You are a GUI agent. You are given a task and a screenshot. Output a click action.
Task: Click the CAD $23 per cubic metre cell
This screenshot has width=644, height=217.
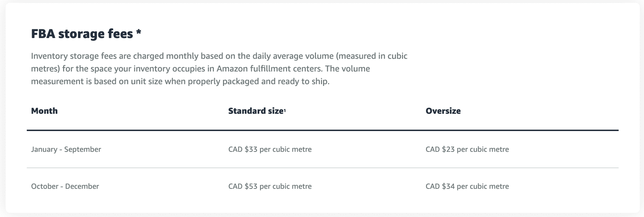[x=467, y=149]
